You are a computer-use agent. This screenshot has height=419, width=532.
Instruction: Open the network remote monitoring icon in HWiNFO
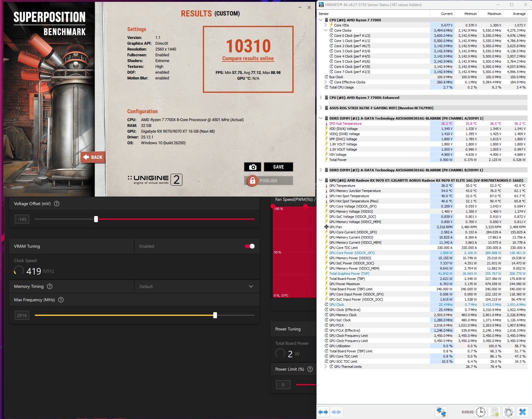[441, 412]
